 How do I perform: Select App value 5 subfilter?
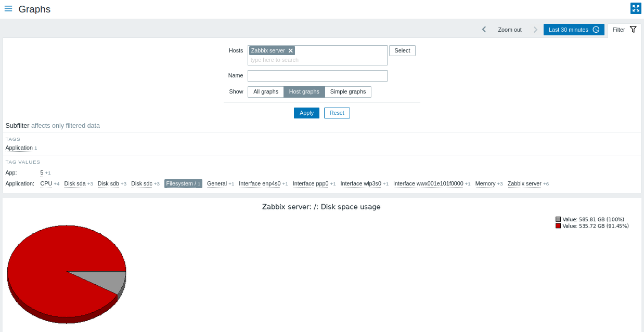pos(42,172)
